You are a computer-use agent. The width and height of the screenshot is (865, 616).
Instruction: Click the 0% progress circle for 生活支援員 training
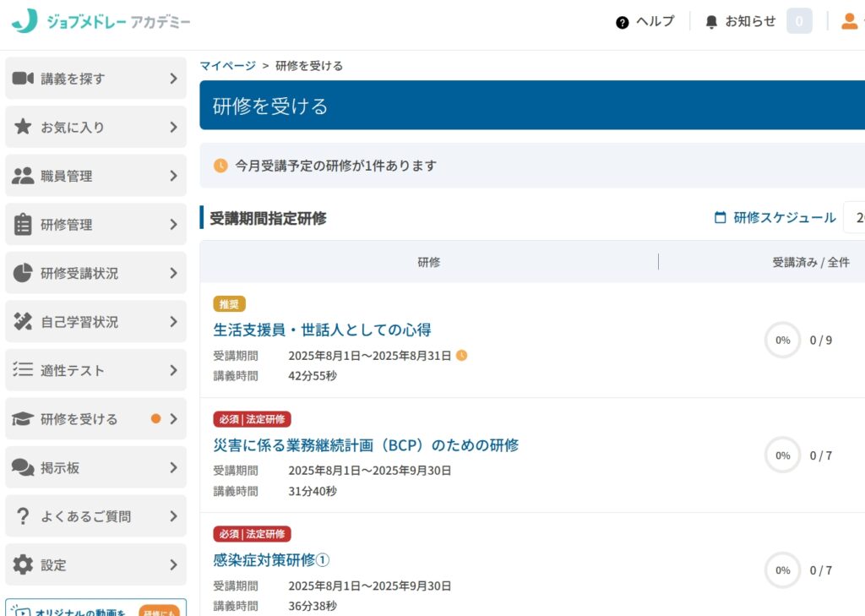click(x=782, y=340)
